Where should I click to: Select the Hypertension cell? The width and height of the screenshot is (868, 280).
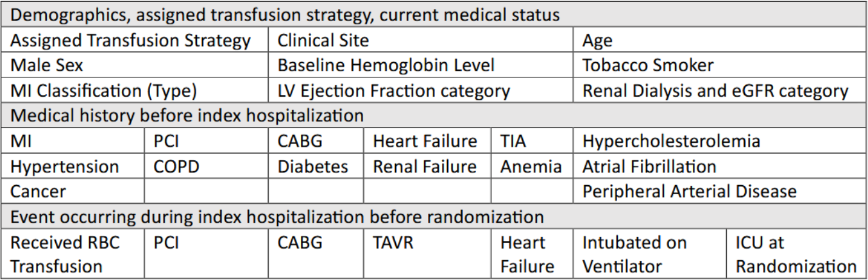point(74,167)
